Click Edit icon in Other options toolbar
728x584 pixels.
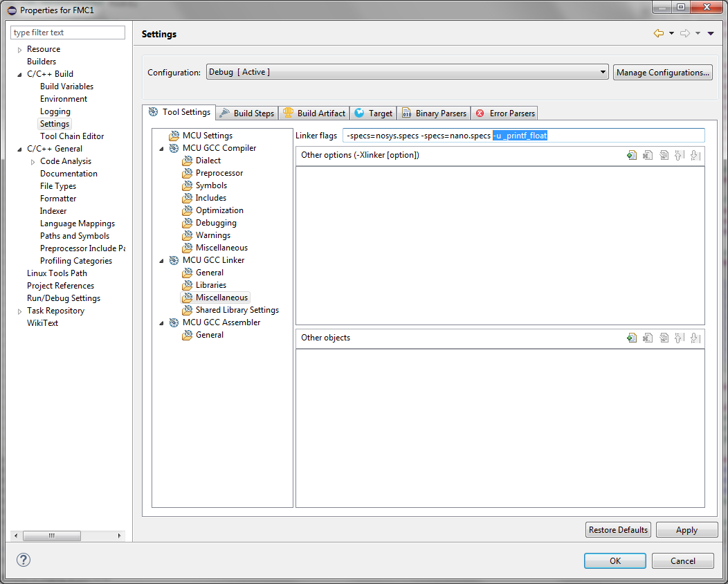point(664,156)
